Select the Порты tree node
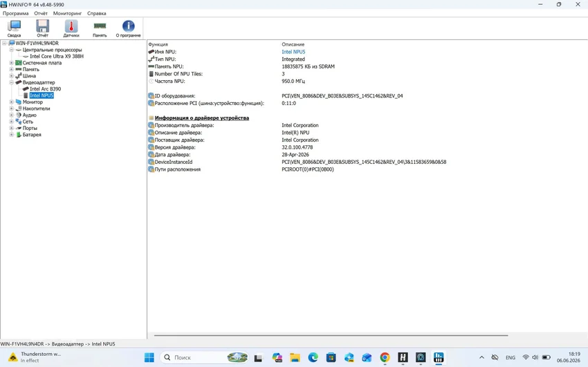 click(x=30, y=128)
